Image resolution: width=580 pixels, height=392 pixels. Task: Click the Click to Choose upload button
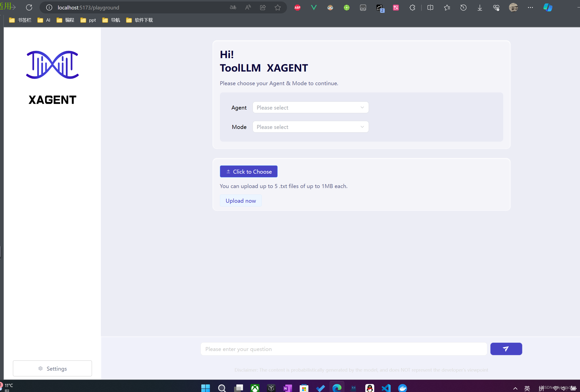tap(249, 171)
